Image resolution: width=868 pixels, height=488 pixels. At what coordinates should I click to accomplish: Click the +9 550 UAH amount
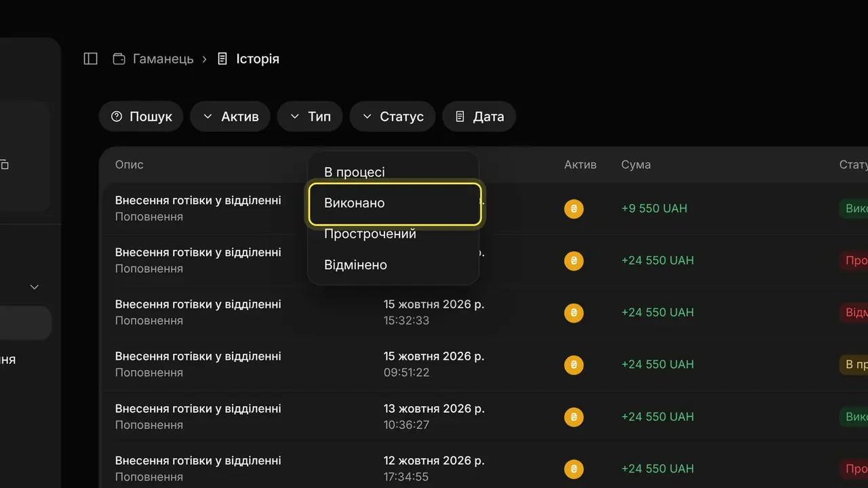[x=654, y=209]
